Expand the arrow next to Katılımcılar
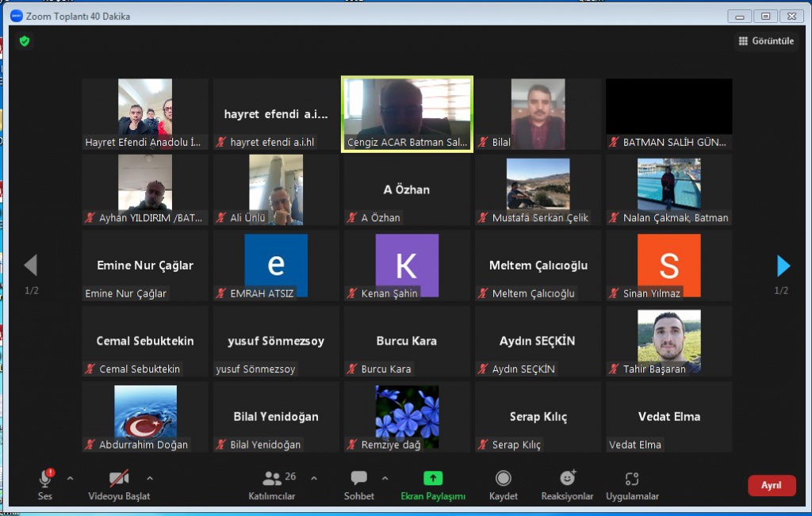This screenshot has height=516, width=812. (x=313, y=478)
